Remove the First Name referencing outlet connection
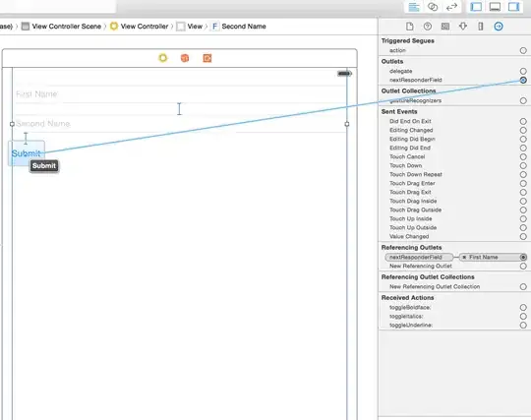This screenshot has height=420, width=531. (x=464, y=258)
